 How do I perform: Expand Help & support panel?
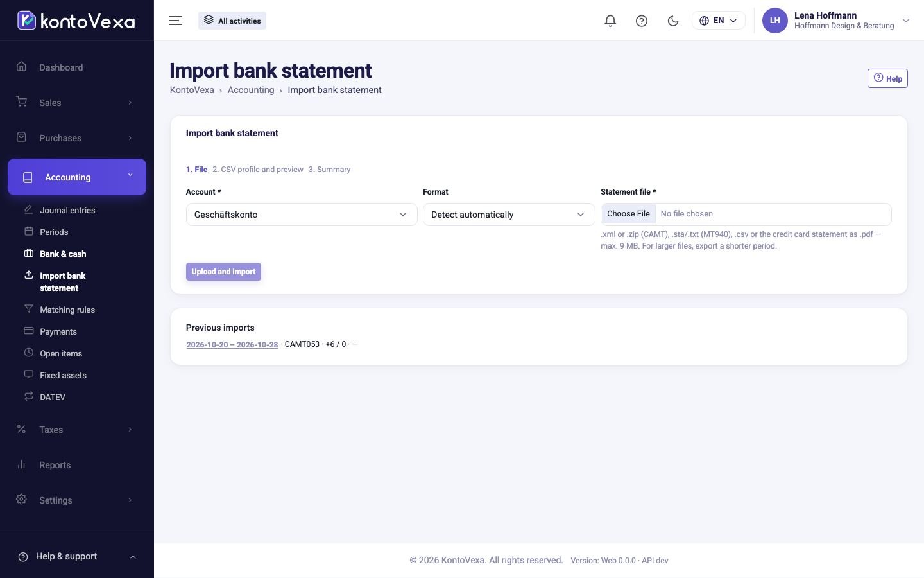(77, 557)
